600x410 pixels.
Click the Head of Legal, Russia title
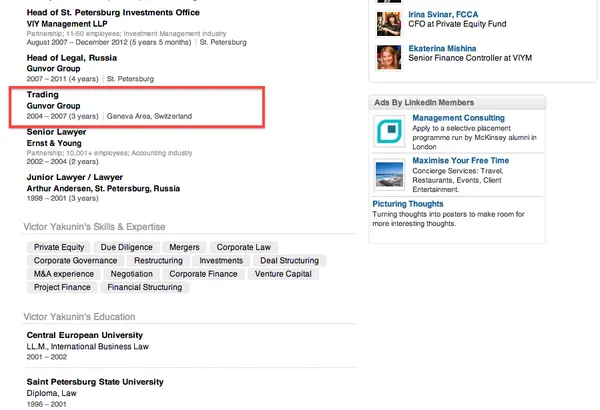point(72,58)
